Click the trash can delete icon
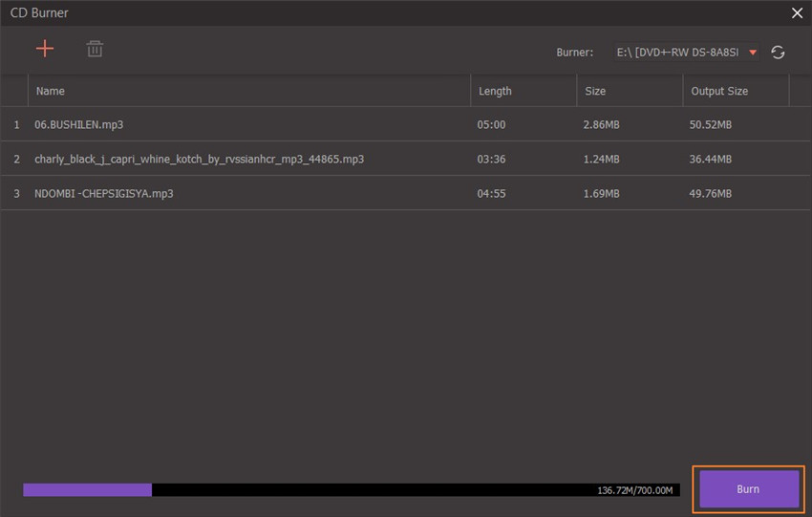 click(95, 49)
